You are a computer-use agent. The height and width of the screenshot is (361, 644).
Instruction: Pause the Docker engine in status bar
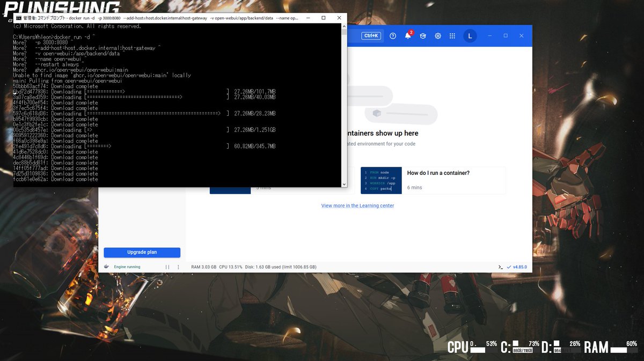[x=167, y=267]
